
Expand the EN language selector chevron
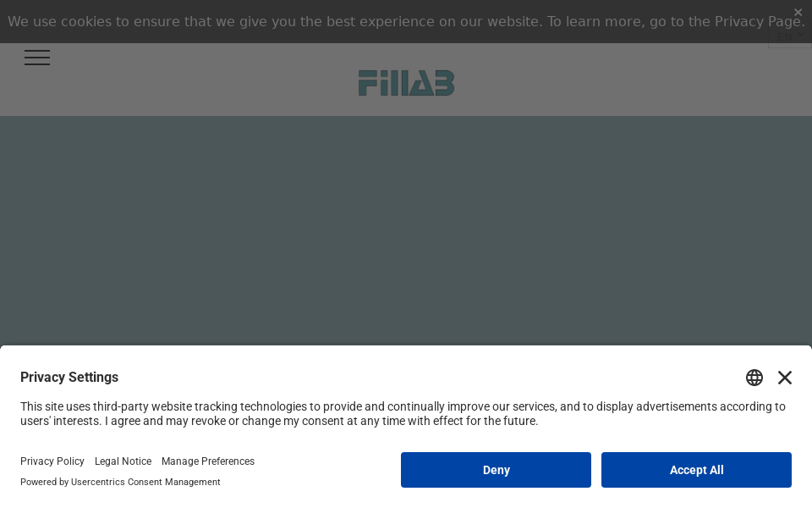click(800, 35)
